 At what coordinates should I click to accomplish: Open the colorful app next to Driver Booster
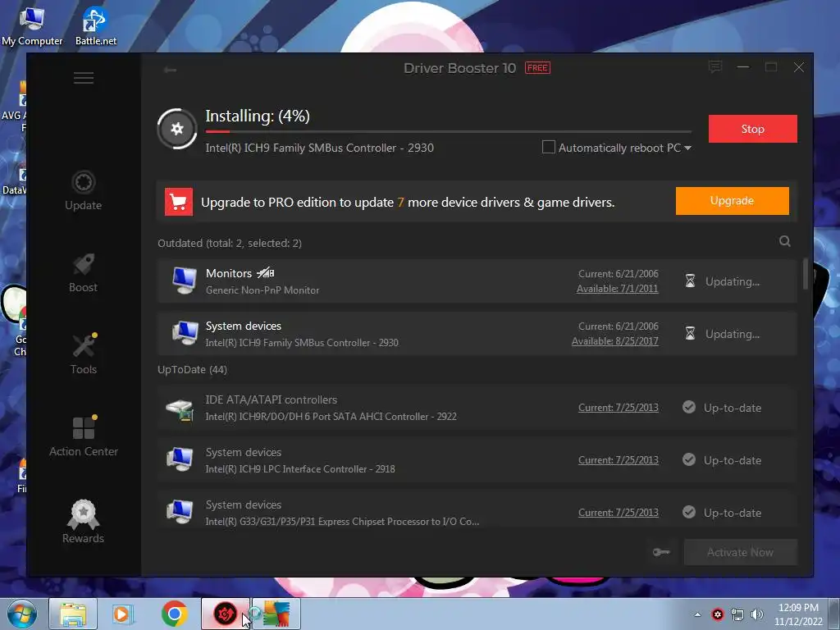click(276, 614)
